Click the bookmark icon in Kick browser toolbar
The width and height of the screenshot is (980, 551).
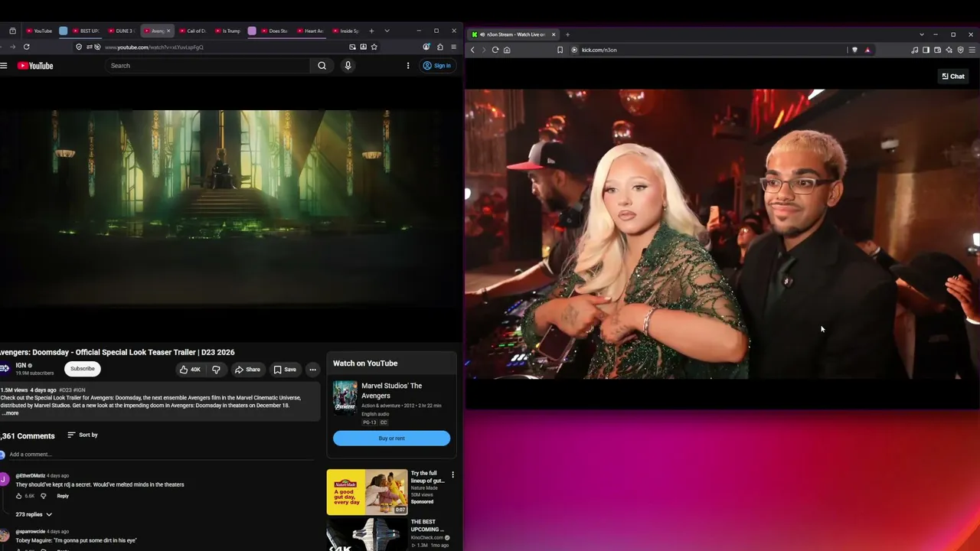point(560,50)
